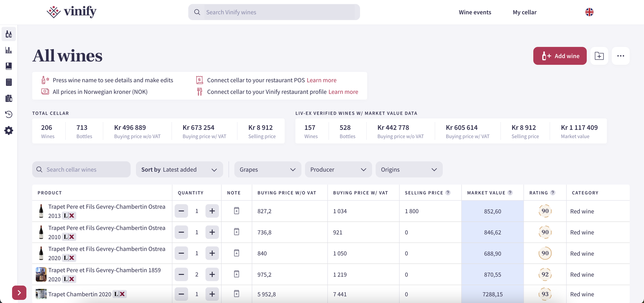Click the add folder icon button

tap(599, 56)
